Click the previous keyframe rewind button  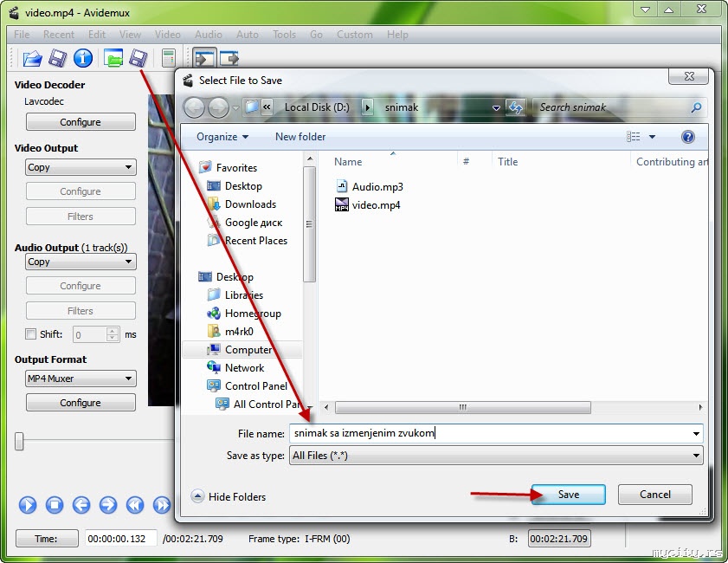(x=135, y=504)
